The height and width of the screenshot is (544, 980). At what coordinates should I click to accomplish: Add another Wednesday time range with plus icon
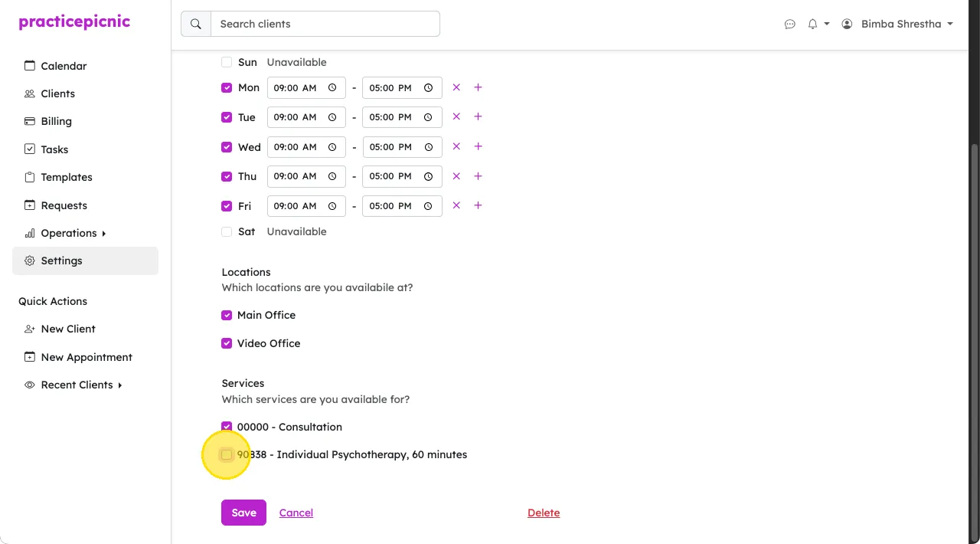tap(478, 146)
